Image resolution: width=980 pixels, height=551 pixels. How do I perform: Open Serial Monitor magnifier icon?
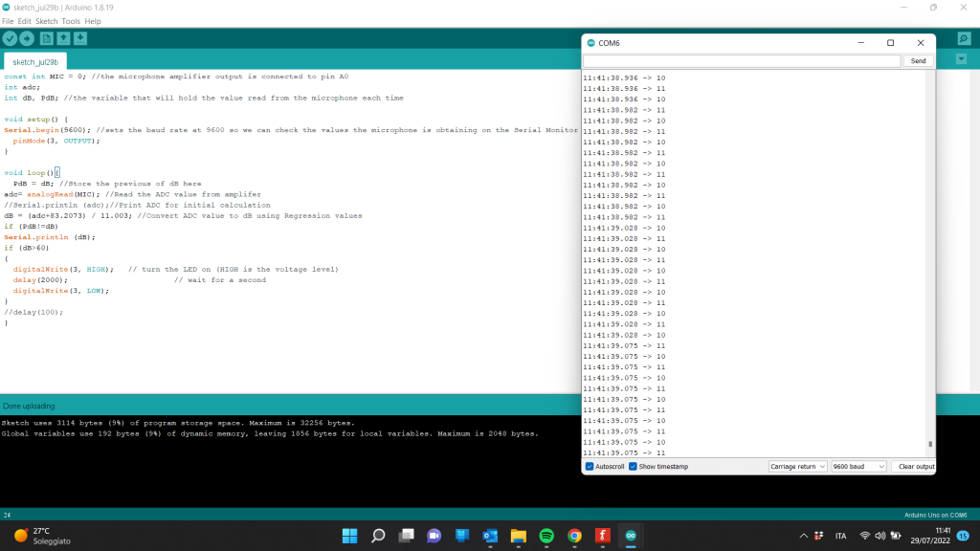tap(964, 38)
